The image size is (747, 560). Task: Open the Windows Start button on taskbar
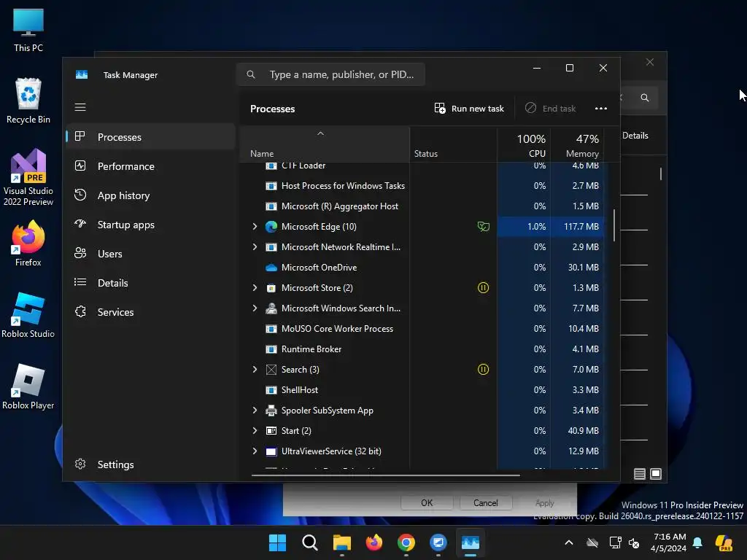point(277,542)
